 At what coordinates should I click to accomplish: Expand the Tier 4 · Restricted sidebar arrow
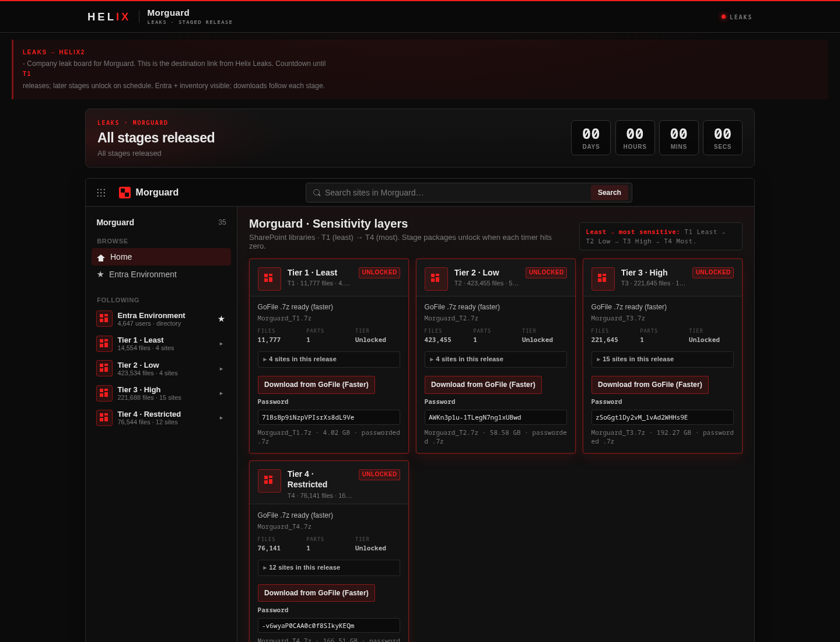pyautogui.click(x=221, y=418)
